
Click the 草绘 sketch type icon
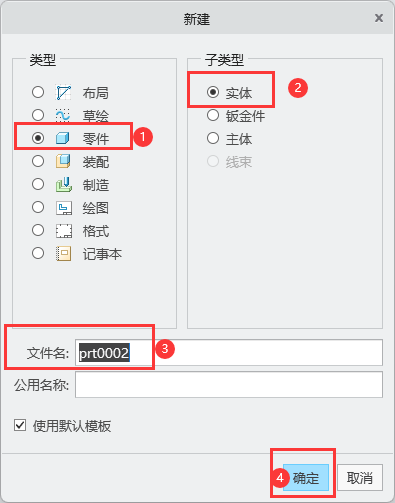[63, 115]
